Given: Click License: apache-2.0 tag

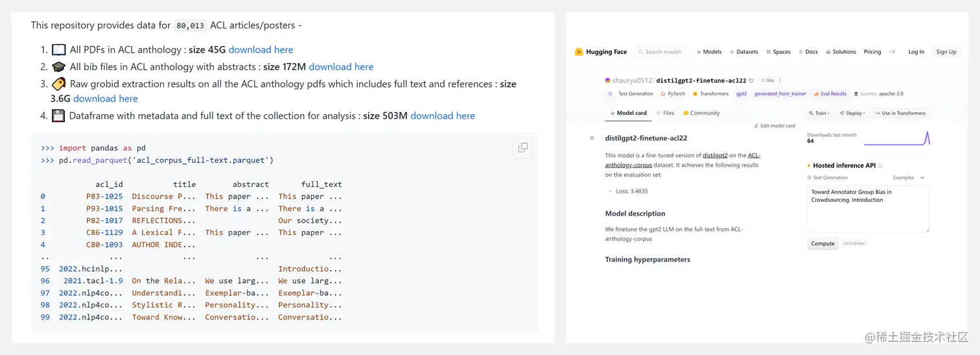Looking at the screenshot, I should [878, 94].
